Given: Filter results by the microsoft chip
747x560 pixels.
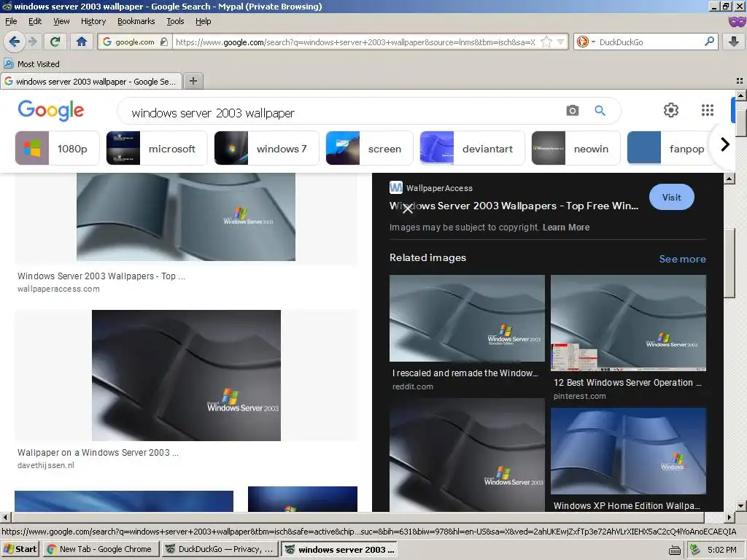Looking at the screenshot, I should pyautogui.click(x=157, y=149).
